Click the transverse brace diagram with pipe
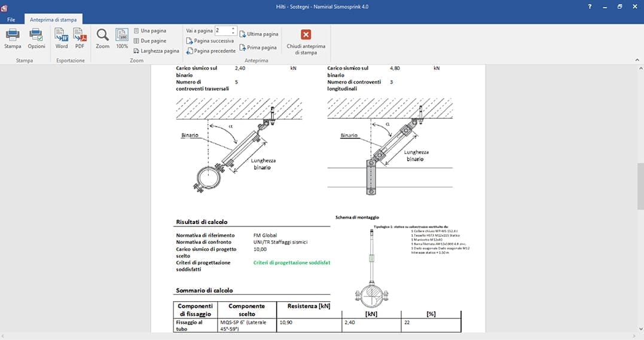Viewport: 644px width, 340px height. pos(239,145)
